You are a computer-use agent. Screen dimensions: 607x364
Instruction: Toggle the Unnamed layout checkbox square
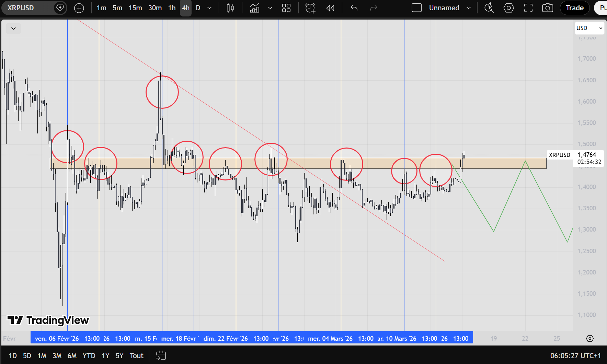(x=416, y=8)
